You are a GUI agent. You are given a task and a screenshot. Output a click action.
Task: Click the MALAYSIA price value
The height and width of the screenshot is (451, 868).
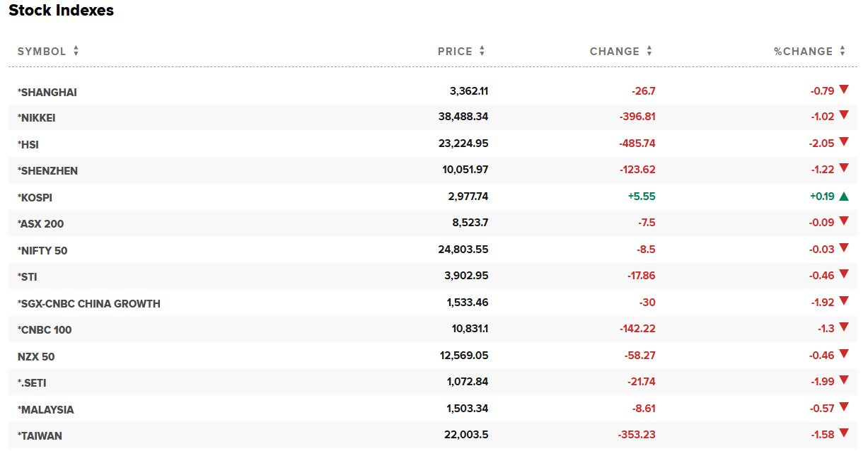[467, 409]
